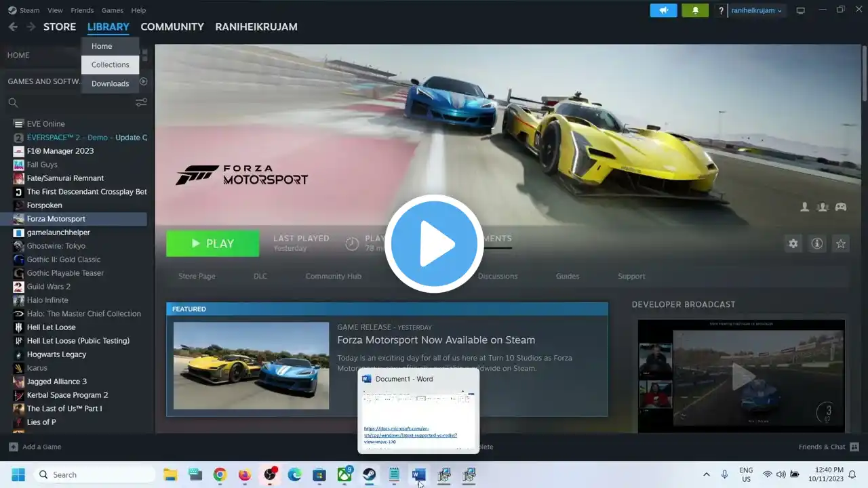868x488 pixels.
Task: Open the Help menu
Action: (x=138, y=10)
